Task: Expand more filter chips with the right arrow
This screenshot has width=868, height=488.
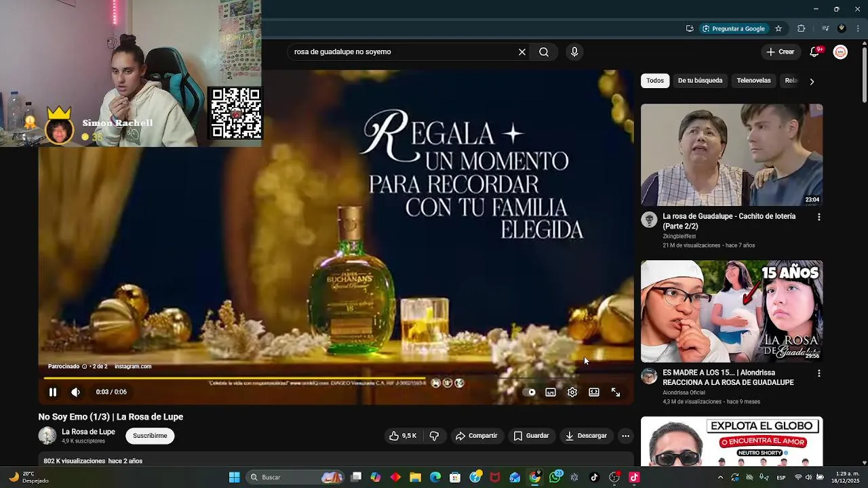Action: coord(812,81)
